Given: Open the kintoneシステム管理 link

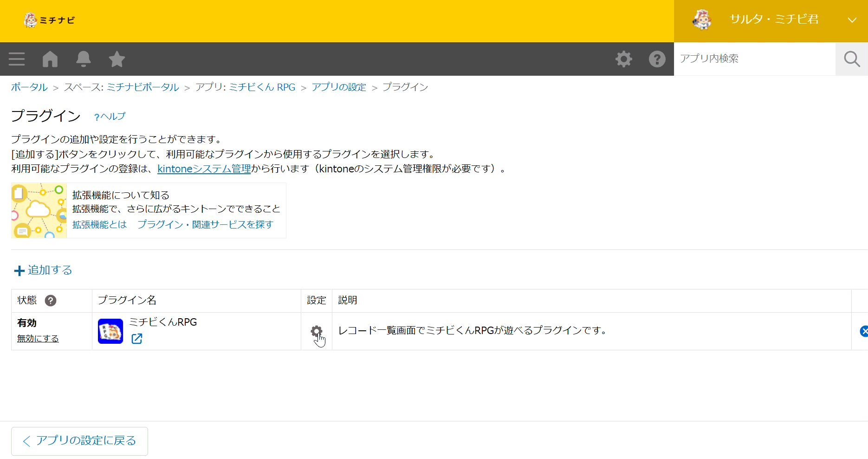Looking at the screenshot, I should [x=204, y=169].
